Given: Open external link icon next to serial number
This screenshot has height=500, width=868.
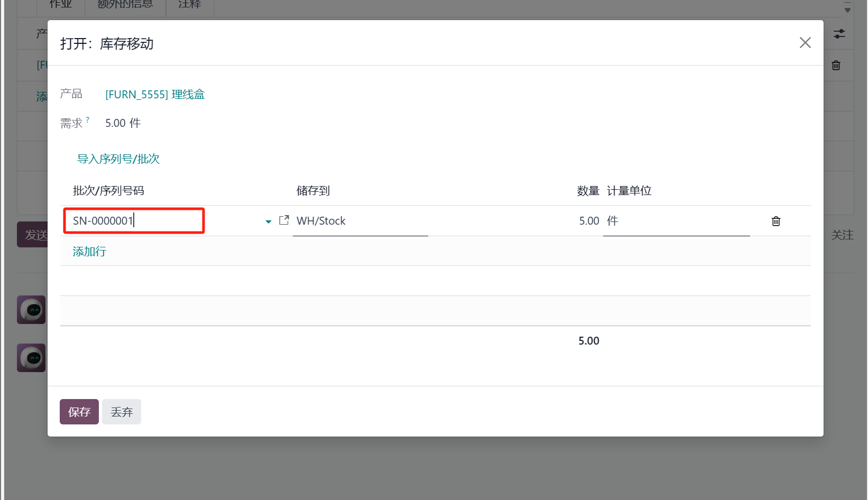Looking at the screenshot, I should (284, 220).
